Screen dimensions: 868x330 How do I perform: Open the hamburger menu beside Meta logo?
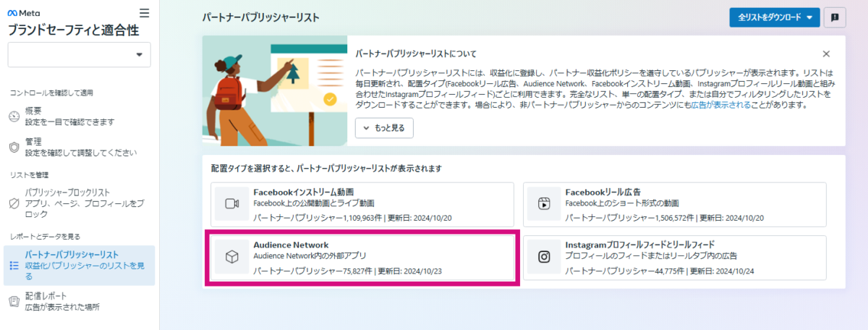(x=144, y=13)
